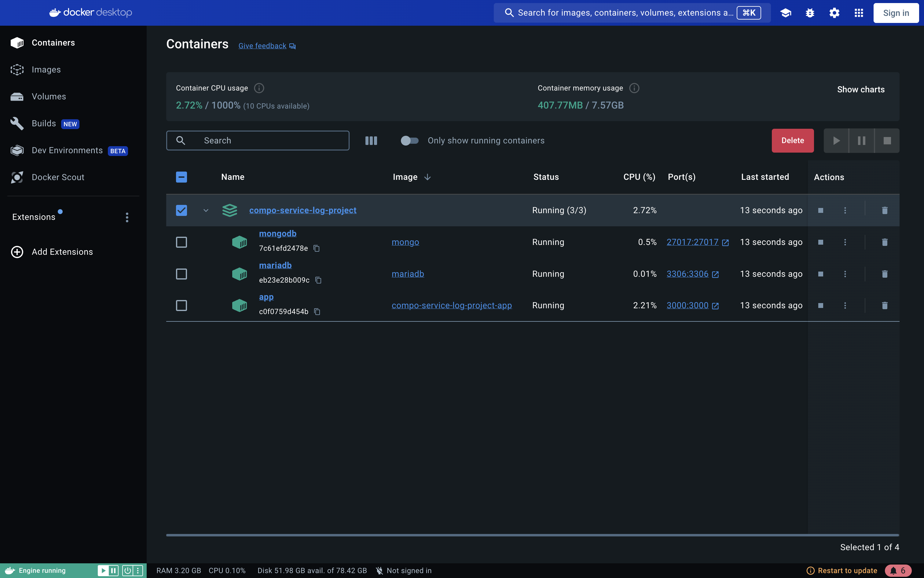
Task: Stop the app container
Action: pos(820,306)
